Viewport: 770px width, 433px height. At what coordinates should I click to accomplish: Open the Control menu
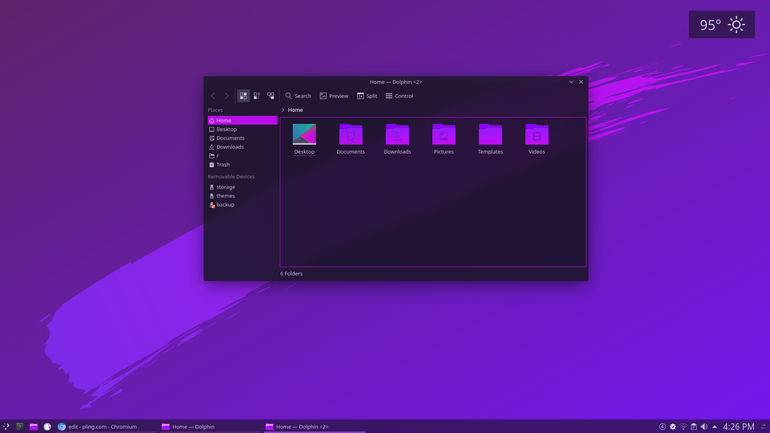click(399, 96)
